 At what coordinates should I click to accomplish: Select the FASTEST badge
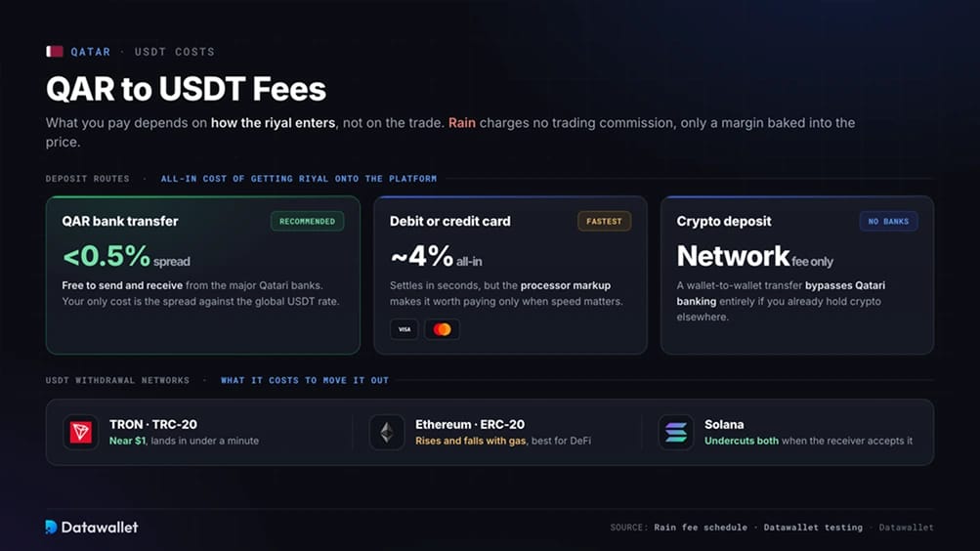tap(604, 221)
